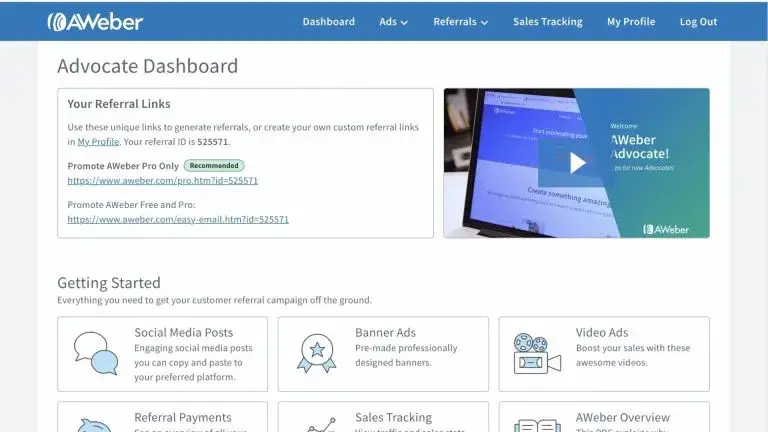Open the Referral Payments card title
Screen dimensions: 768x432
pos(183,417)
